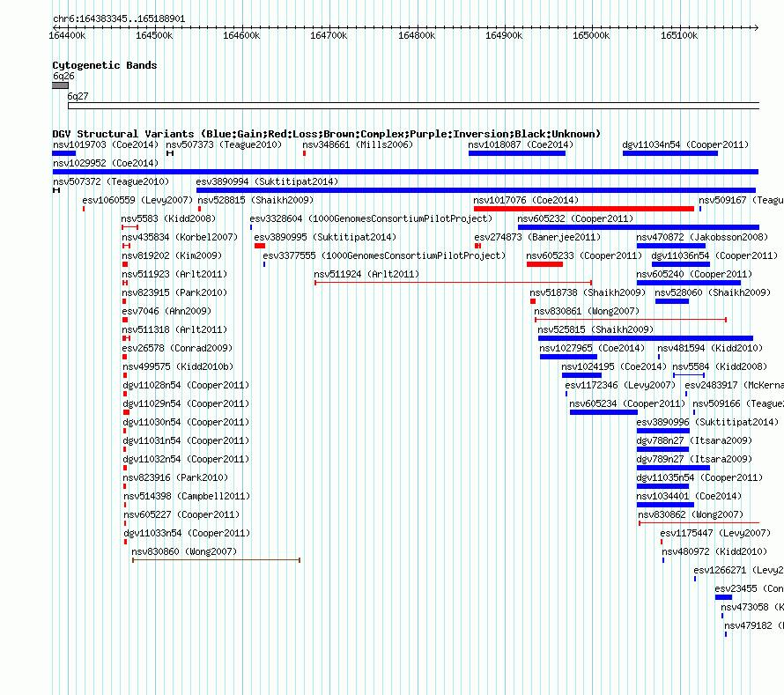784x695 pixels.
Task: Click the blue nsv525815 gain bar
Action: click(646, 338)
